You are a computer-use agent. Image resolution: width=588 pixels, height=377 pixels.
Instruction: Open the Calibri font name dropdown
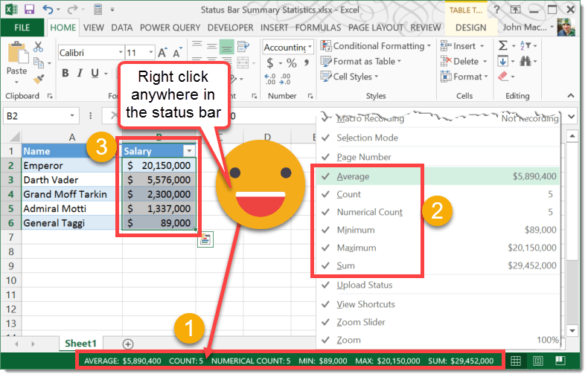(121, 53)
